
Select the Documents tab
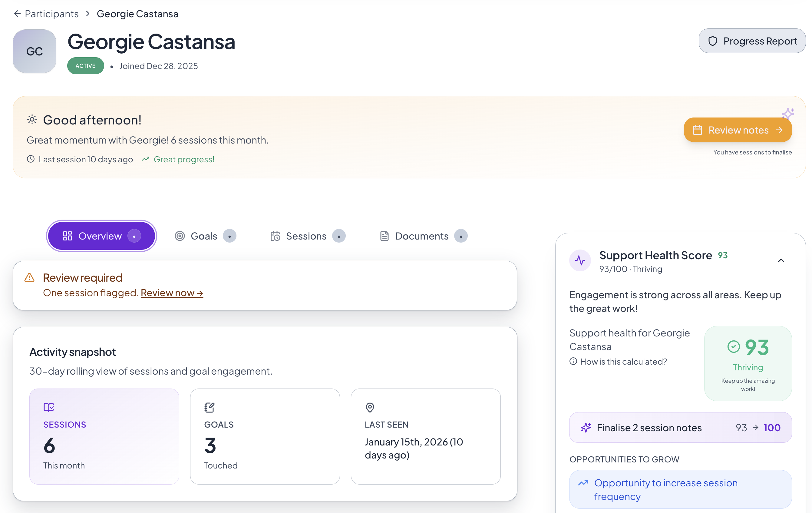click(421, 236)
